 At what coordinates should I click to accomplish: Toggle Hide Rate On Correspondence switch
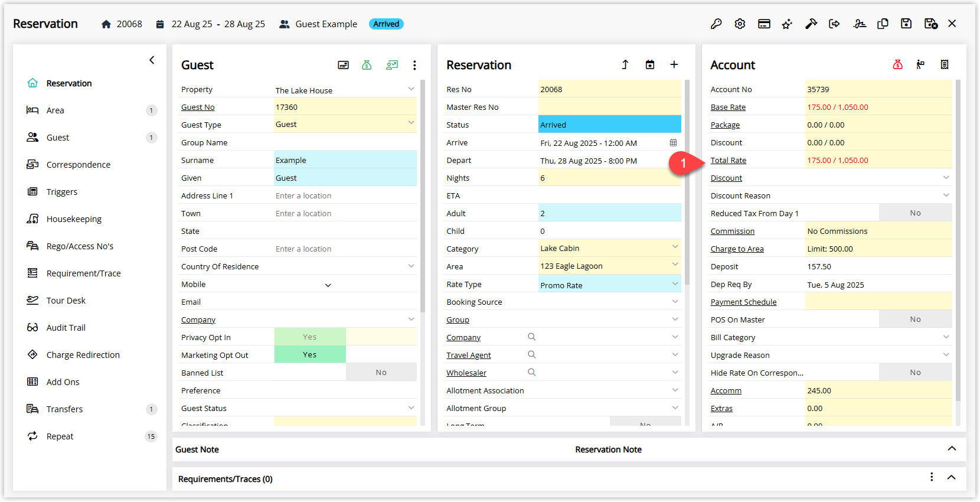[x=915, y=372]
